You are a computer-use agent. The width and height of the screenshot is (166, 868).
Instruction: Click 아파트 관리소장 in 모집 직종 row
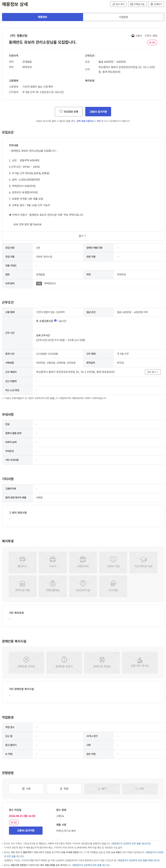coord(44,257)
